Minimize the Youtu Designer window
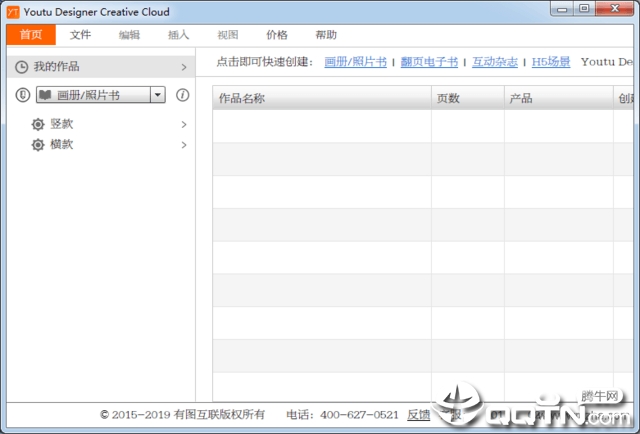 (x=562, y=9)
